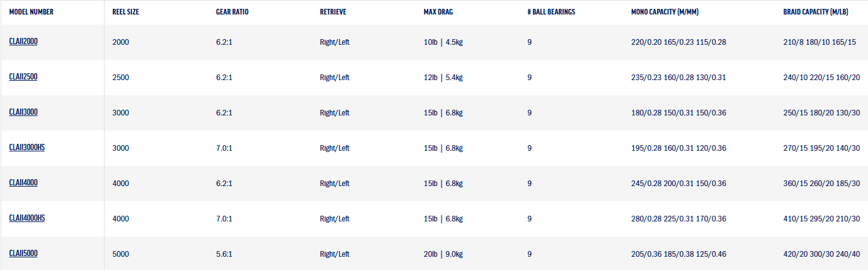Select the CLAII4000 model link
The height and width of the screenshot is (270, 868).
coord(24,182)
